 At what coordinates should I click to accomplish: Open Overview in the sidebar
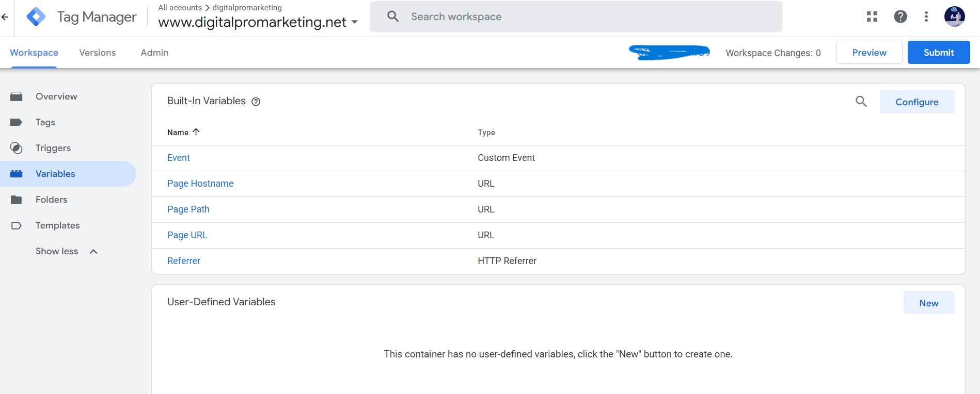point(56,96)
